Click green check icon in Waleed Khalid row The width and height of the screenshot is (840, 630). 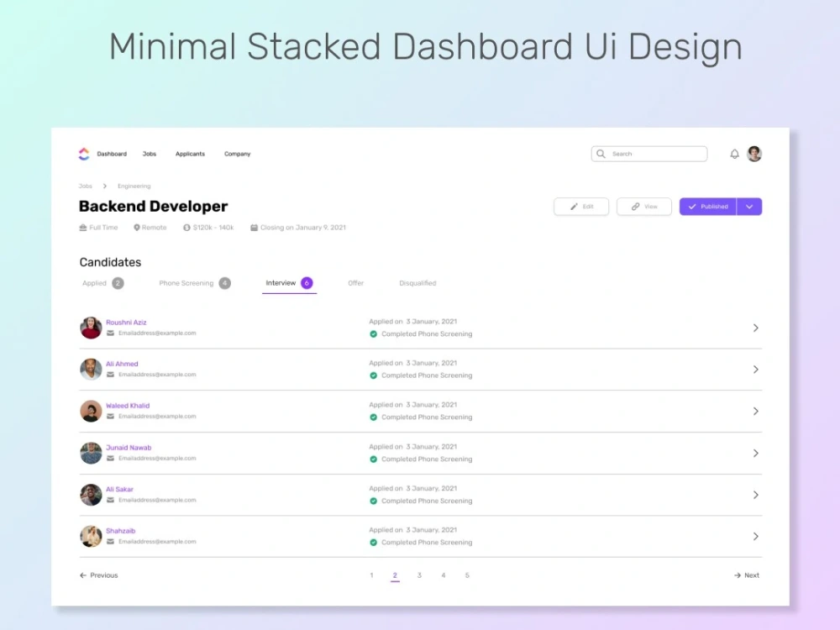(374, 417)
